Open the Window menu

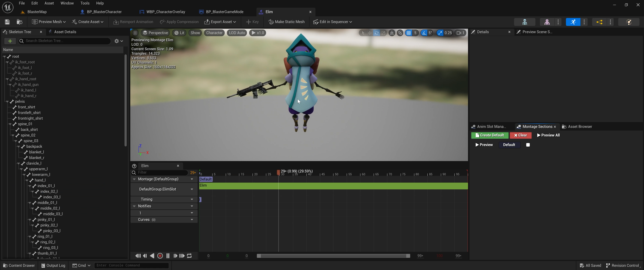point(67,3)
